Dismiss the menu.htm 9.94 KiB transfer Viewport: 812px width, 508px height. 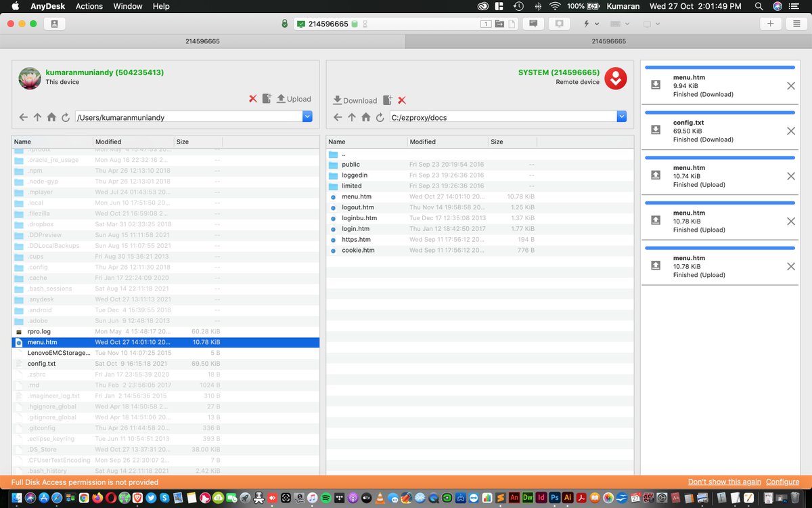click(791, 85)
